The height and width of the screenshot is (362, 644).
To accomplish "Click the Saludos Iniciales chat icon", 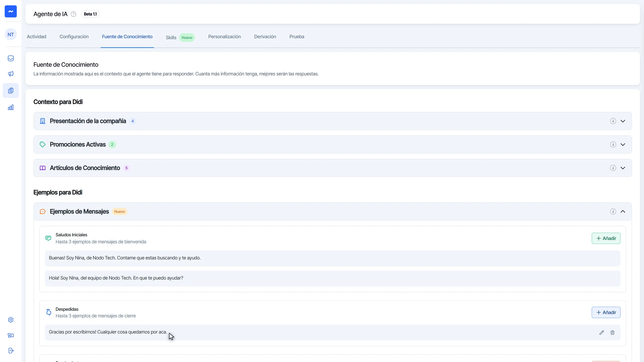I will [48, 238].
